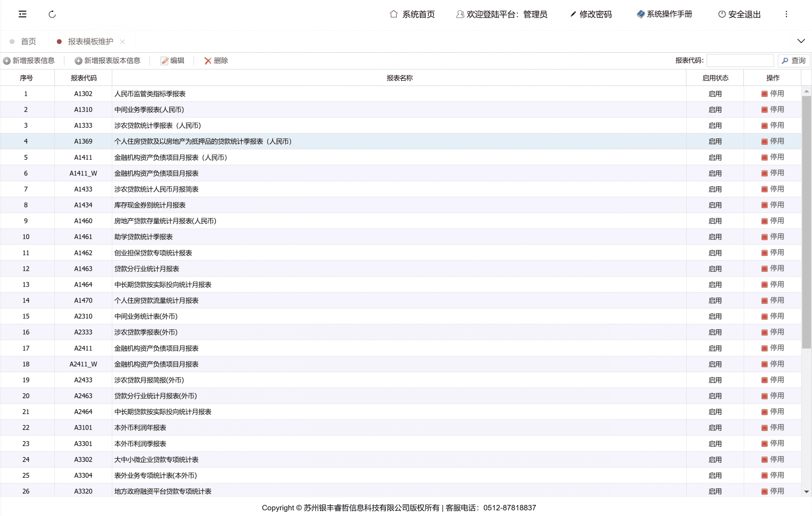
Task: Close the 报表模板维护 tab
Action: coord(122,42)
